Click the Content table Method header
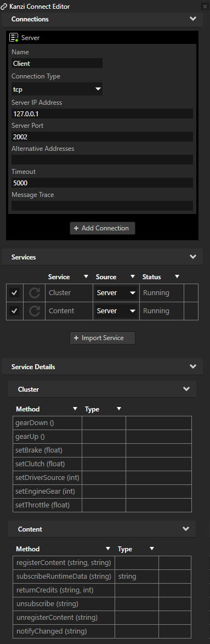The height and width of the screenshot is (644, 210). pyautogui.click(x=27, y=549)
